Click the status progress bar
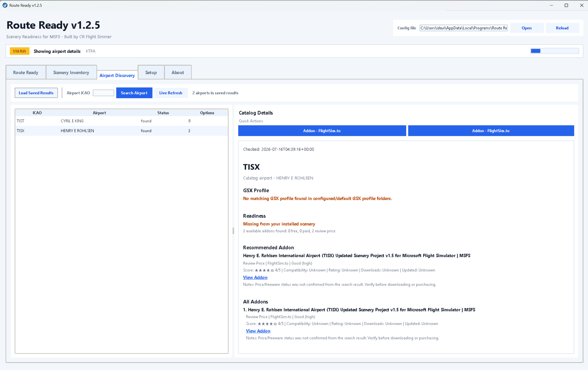588x370 pixels. coord(555,51)
